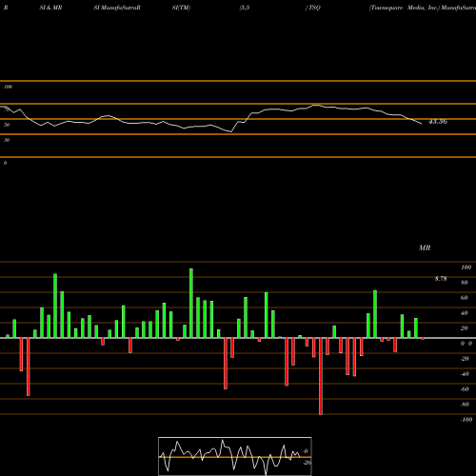Click the 'SI & MR' header text
Image resolution: width=476 pixels, height=476 pixels.
[x=50, y=8]
